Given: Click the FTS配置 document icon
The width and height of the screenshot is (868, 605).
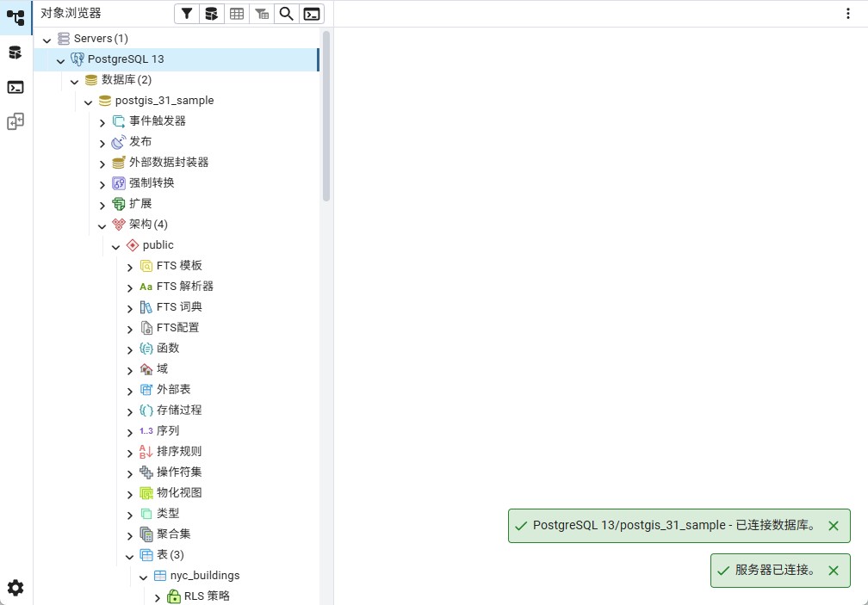Looking at the screenshot, I should click(x=146, y=327).
